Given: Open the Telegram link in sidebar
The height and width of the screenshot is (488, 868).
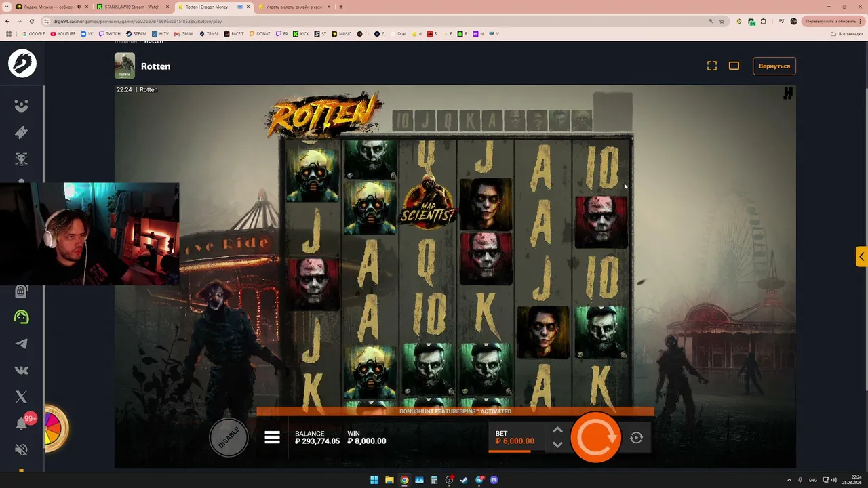Looking at the screenshot, I should [x=22, y=344].
